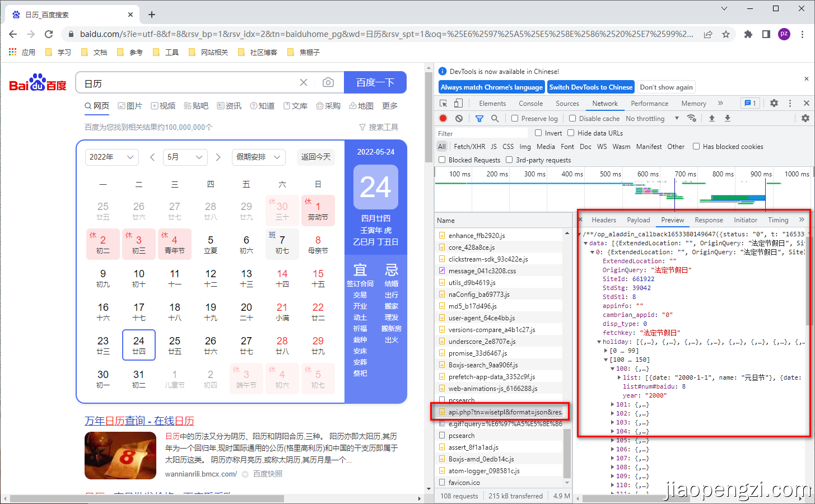Toggle the network filter funnel icon
The image size is (815, 504).
pos(479,118)
